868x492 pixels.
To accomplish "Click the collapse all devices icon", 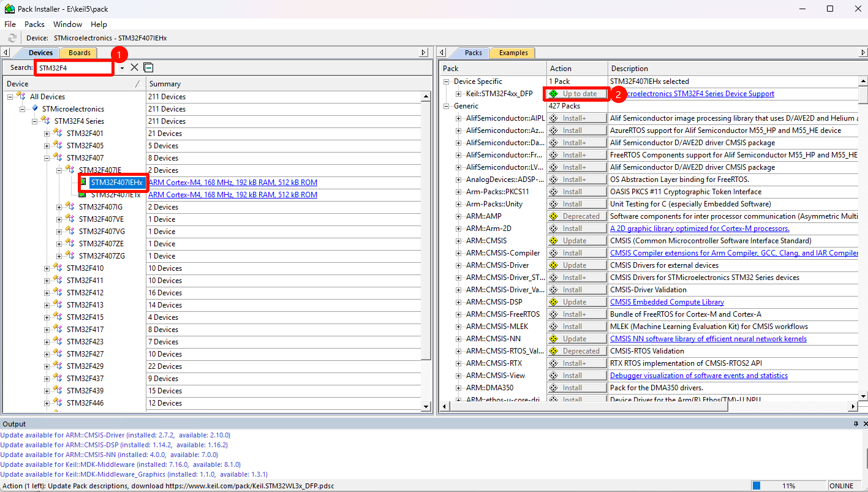I will point(148,67).
